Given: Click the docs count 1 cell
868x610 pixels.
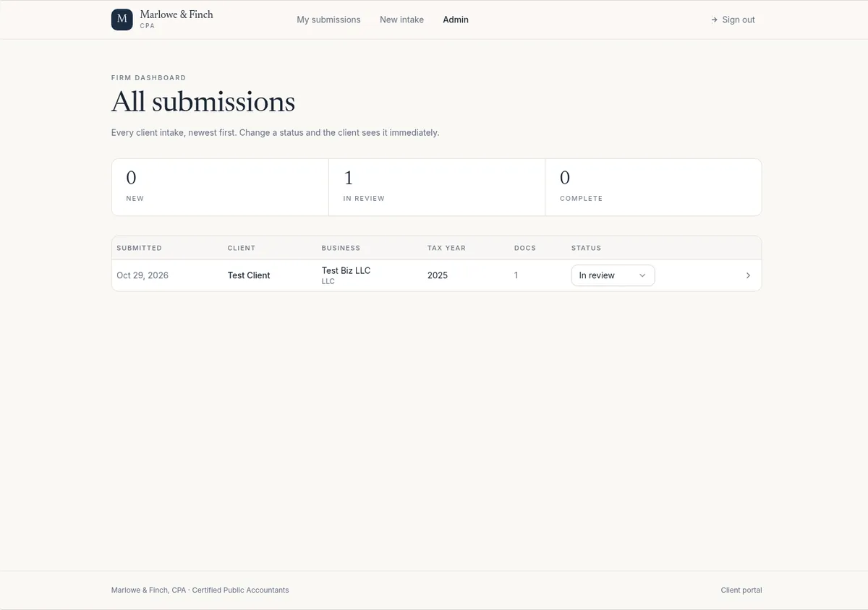Looking at the screenshot, I should pyautogui.click(x=516, y=275).
